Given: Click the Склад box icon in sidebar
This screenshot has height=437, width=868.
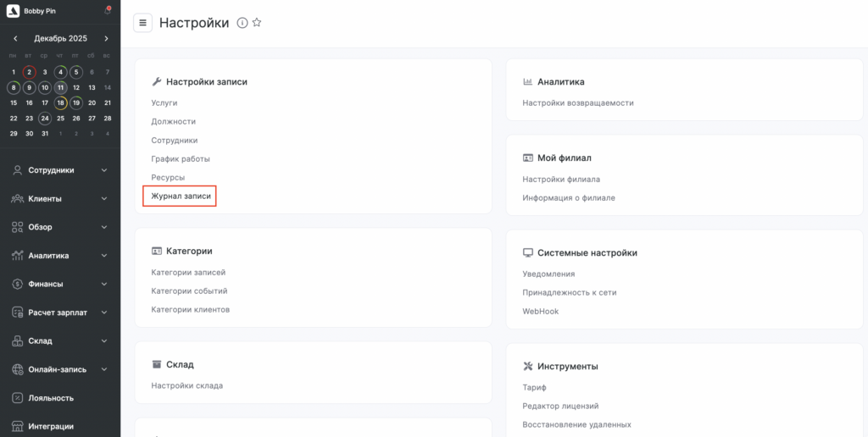Looking at the screenshot, I should coord(17,341).
